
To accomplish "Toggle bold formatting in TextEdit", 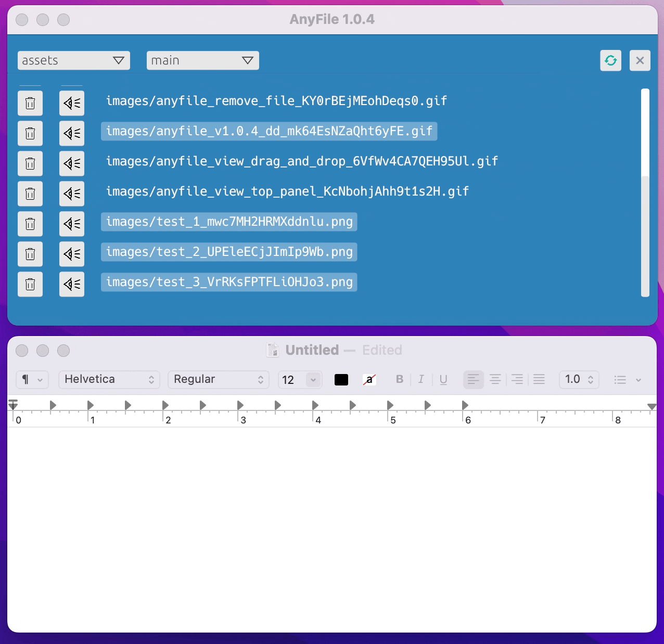I will (x=400, y=379).
